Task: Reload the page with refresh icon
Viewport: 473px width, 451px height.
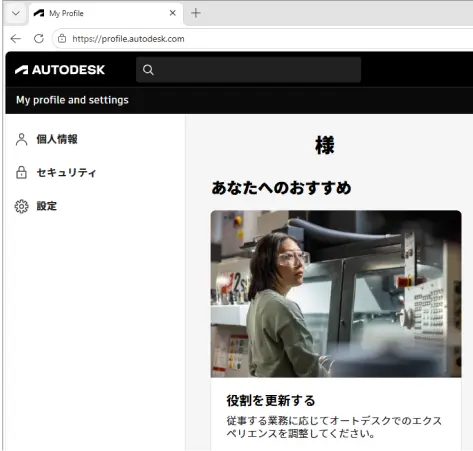Action: click(x=39, y=39)
